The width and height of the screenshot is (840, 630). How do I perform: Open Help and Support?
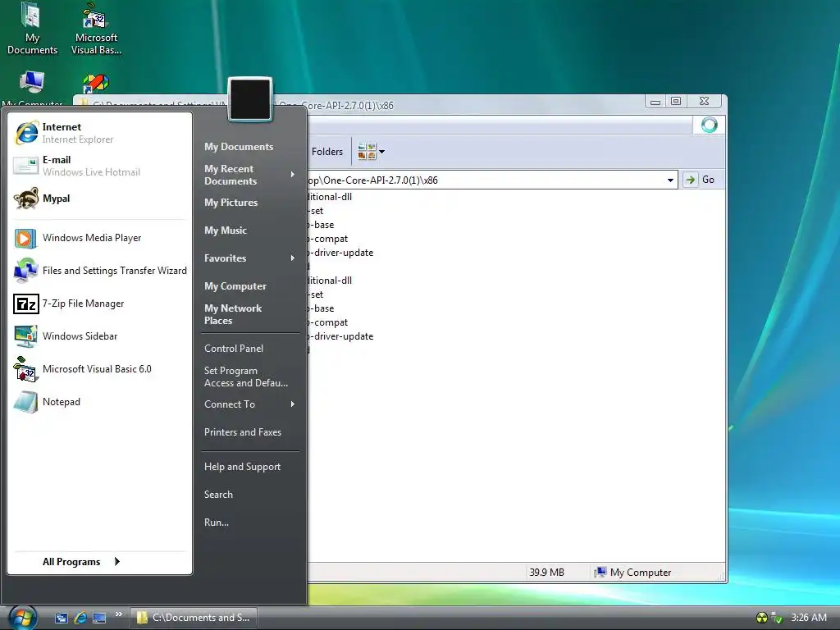pos(242,467)
